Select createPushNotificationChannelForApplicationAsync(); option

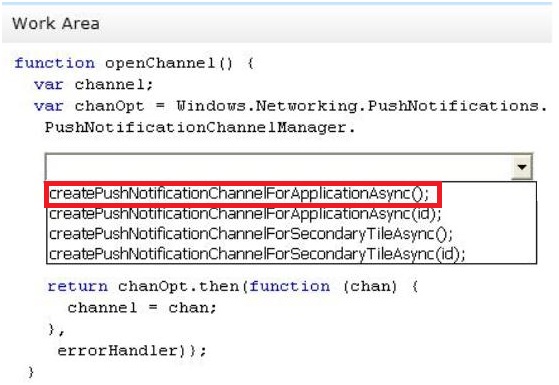click(239, 194)
